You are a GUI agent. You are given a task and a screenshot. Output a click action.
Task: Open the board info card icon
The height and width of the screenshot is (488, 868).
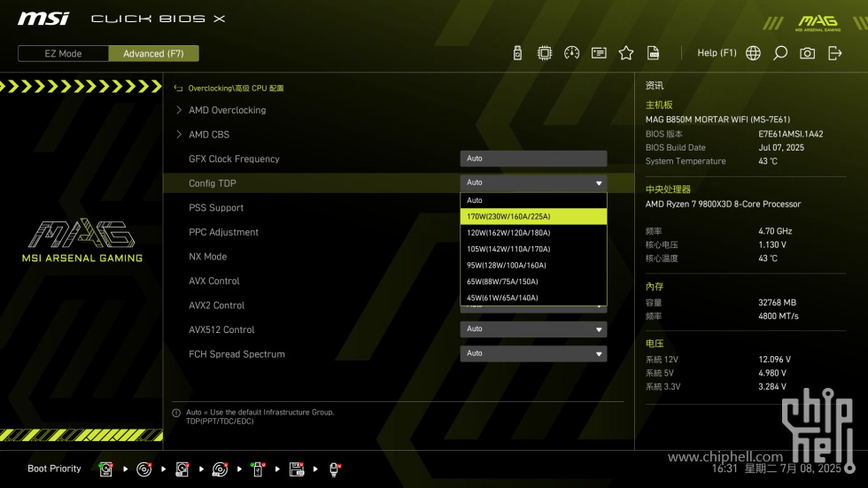(599, 53)
